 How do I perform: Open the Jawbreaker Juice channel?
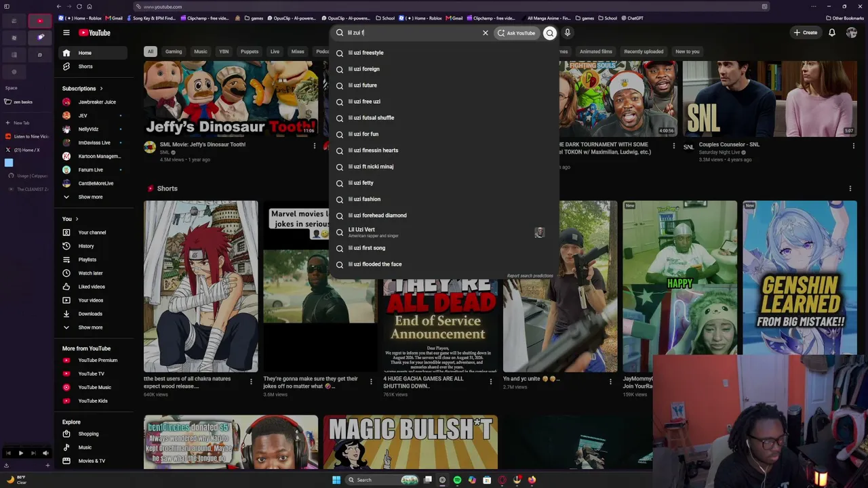[x=93, y=102]
